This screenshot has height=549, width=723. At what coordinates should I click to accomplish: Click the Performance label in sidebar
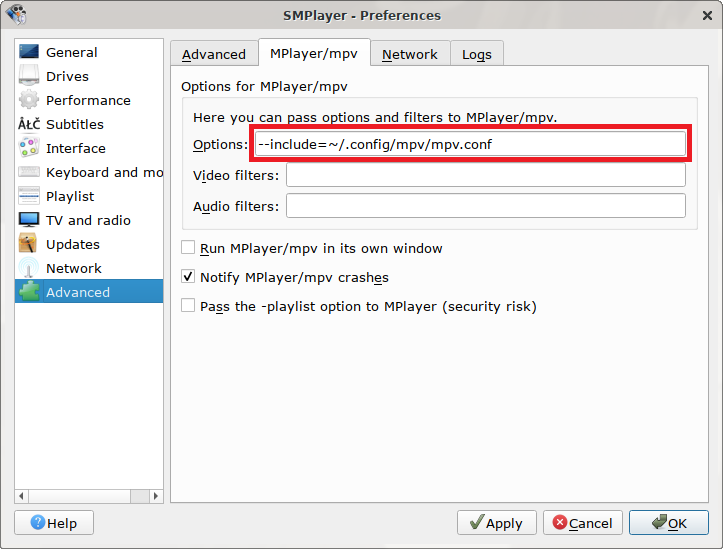point(88,100)
